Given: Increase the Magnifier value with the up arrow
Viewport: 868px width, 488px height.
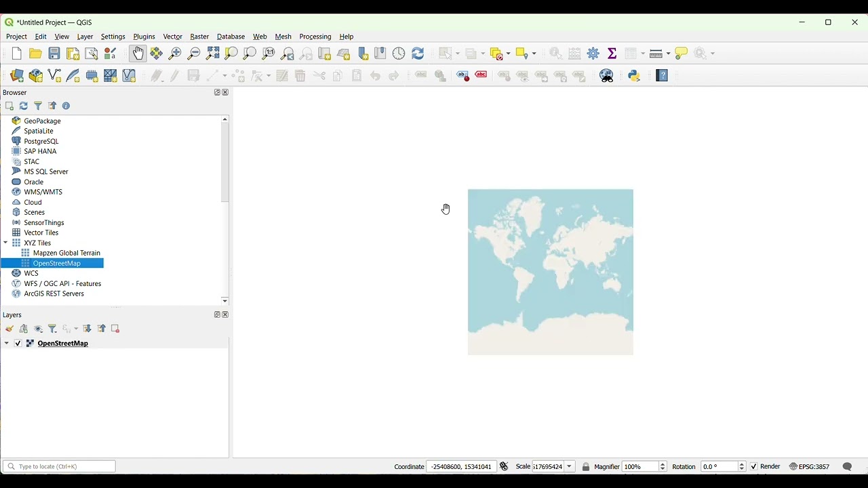Looking at the screenshot, I should pyautogui.click(x=663, y=464).
